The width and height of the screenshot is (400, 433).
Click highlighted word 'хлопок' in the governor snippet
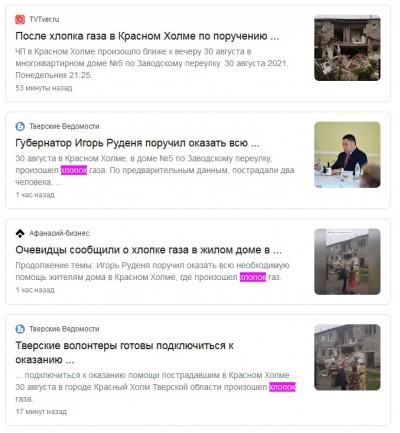74,170
